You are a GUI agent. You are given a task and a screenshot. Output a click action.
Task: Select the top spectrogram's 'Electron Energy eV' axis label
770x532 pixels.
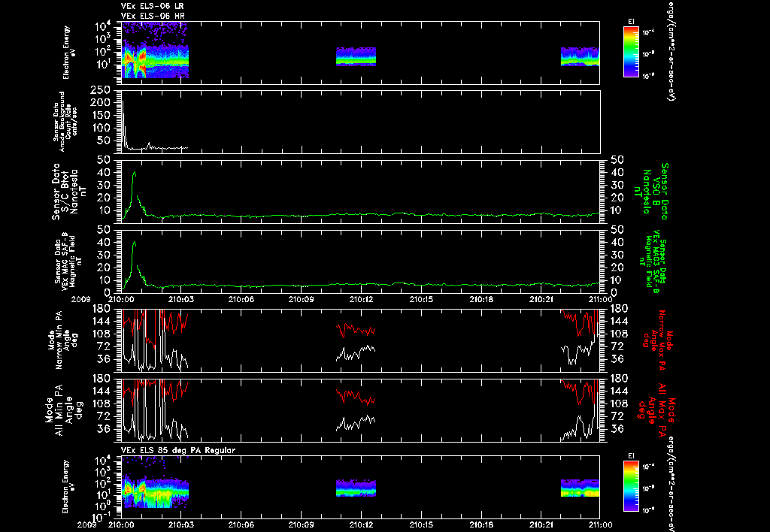[x=69, y=52]
